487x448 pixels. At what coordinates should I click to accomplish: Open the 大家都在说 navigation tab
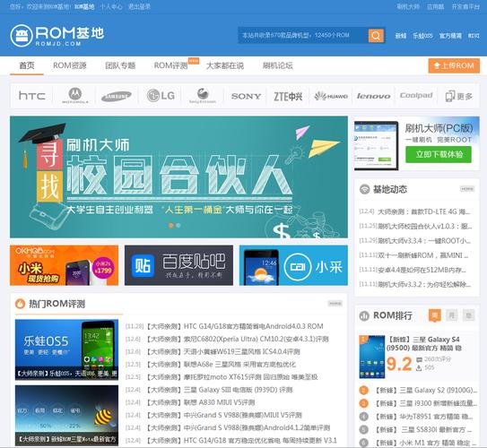pos(225,65)
